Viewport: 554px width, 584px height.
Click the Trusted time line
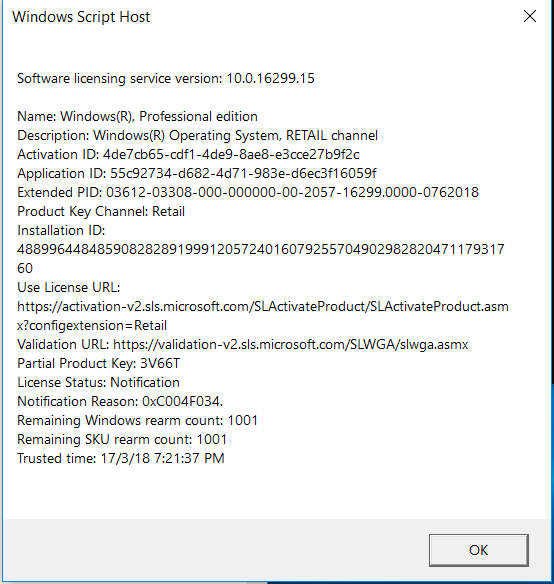pyautogui.click(x=121, y=458)
